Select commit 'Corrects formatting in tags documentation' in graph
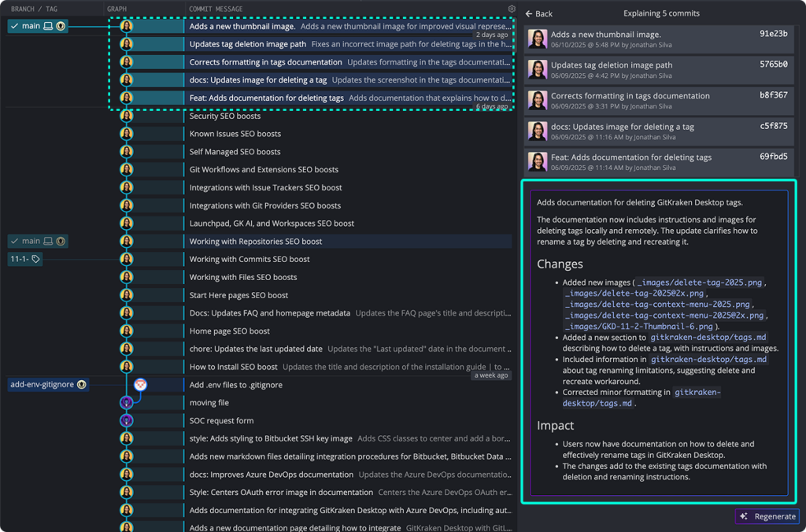Screen dimensions: 806x532 click(x=349, y=62)
